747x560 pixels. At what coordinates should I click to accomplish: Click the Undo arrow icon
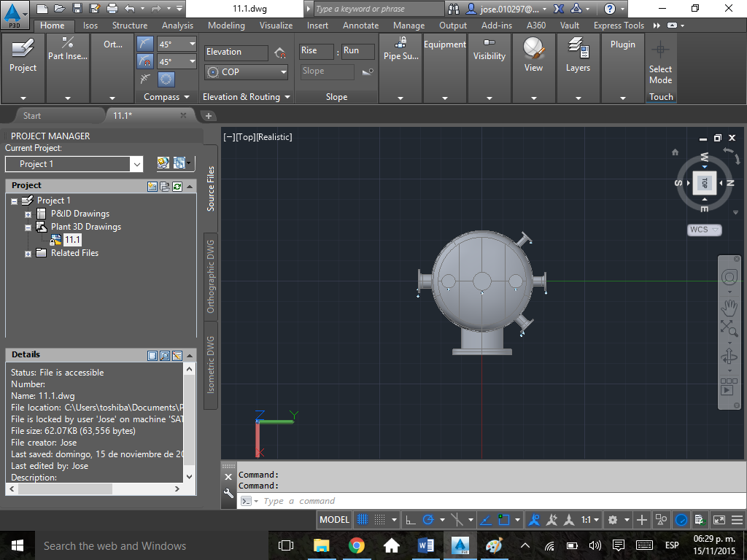click(130, 8)
